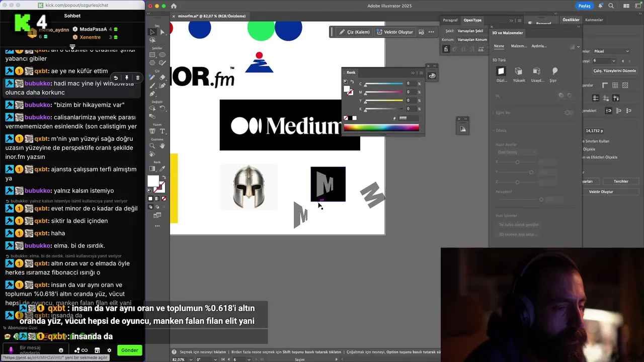Click the Çalış. Yüzeylerini Düzenle button
Screen dimensions: 644x362
614,71
